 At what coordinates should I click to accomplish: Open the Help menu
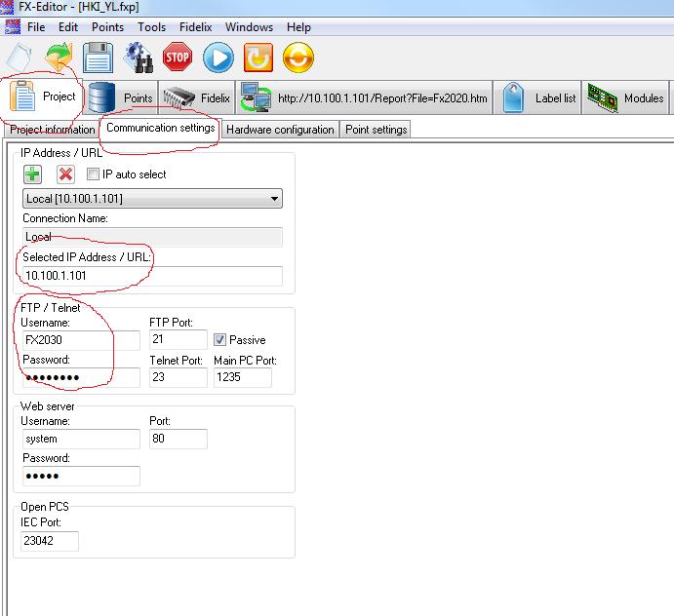(x=298, y=27)
